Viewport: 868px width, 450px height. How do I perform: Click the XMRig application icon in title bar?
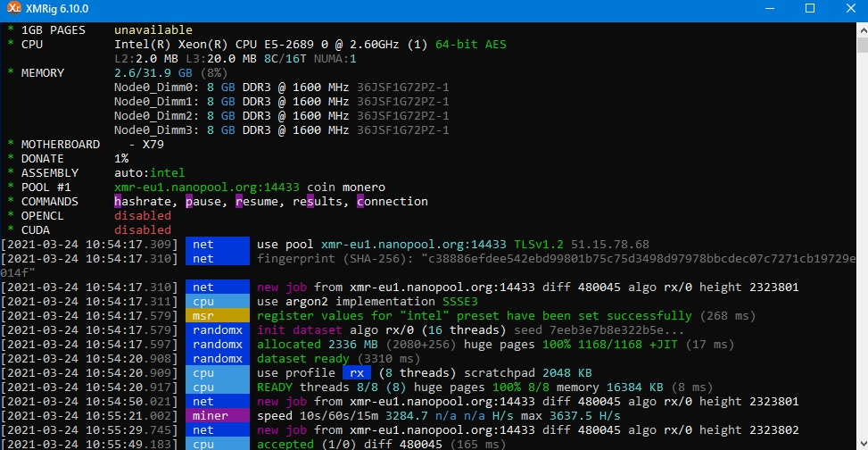pyautogui.click(x=15, y=8)
